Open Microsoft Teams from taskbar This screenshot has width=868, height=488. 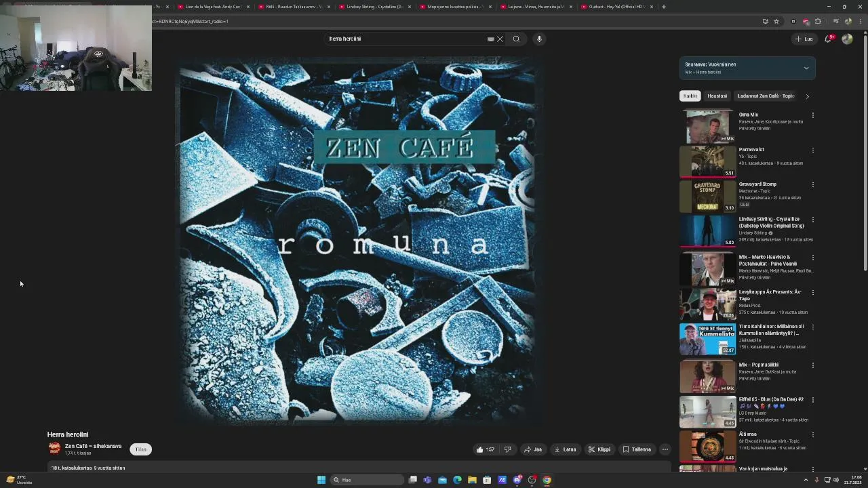point(427,480)
